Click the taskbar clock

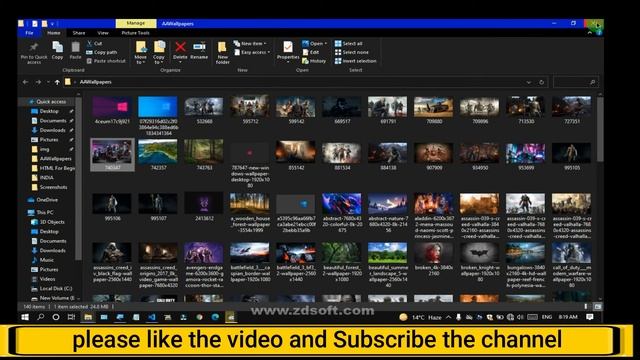(x=568, y=317)
